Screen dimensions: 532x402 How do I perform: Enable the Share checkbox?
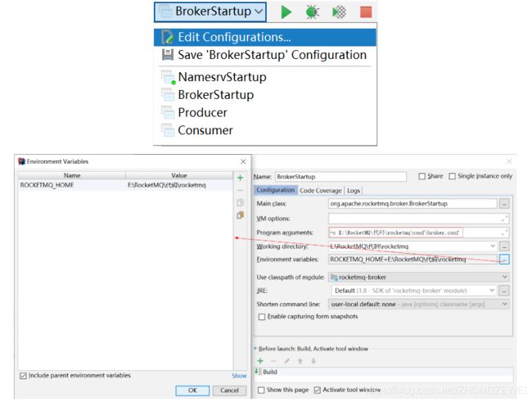tap(422, 176)
